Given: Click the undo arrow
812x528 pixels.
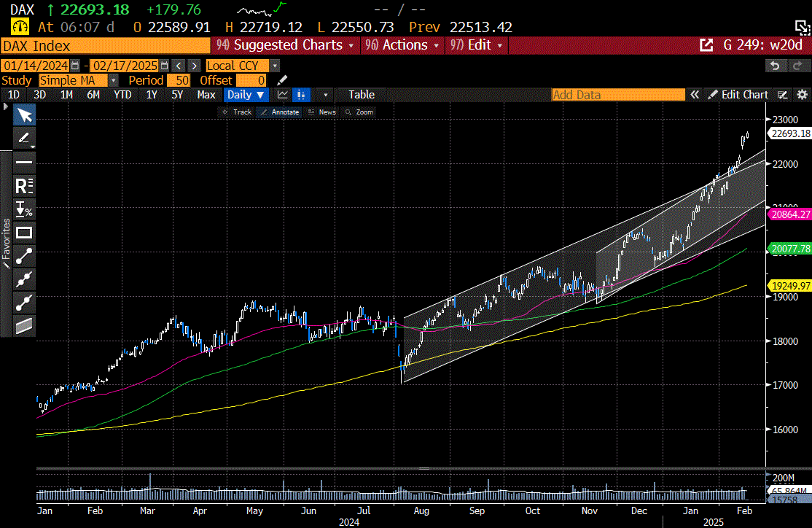Looking at the screenshot, I should tap(775, 66).
